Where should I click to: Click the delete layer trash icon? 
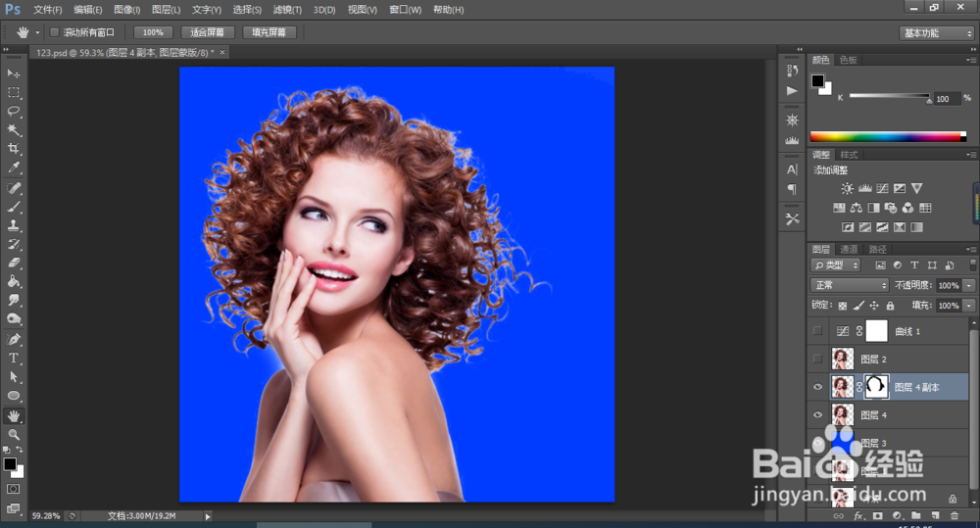coord(954,515)
